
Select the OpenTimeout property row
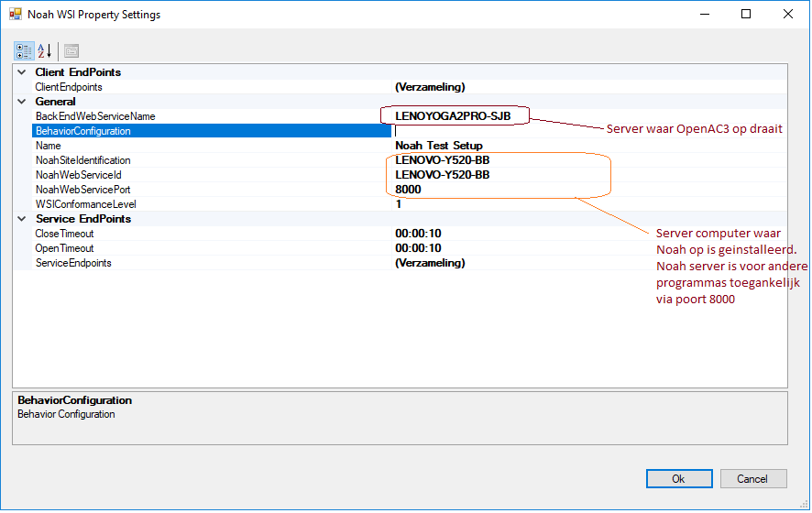pyautogui.click(x=64, y=248)
